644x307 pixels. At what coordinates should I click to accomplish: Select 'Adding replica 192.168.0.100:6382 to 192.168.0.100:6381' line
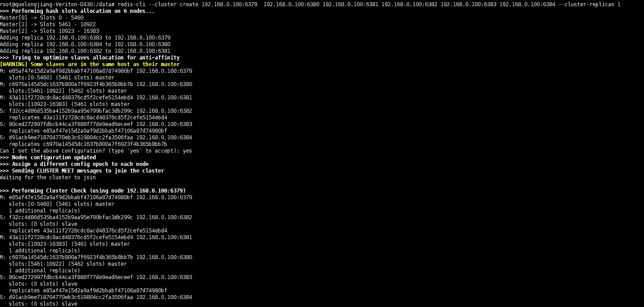click(x=85, y=51)
